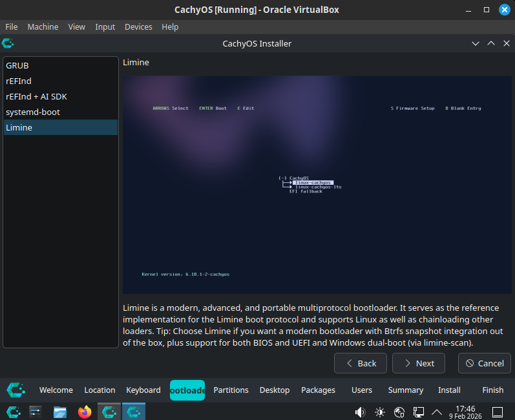Open the file manager from the taskbar
This screenshot has height=420, width=515.
(x=60, y=412)
